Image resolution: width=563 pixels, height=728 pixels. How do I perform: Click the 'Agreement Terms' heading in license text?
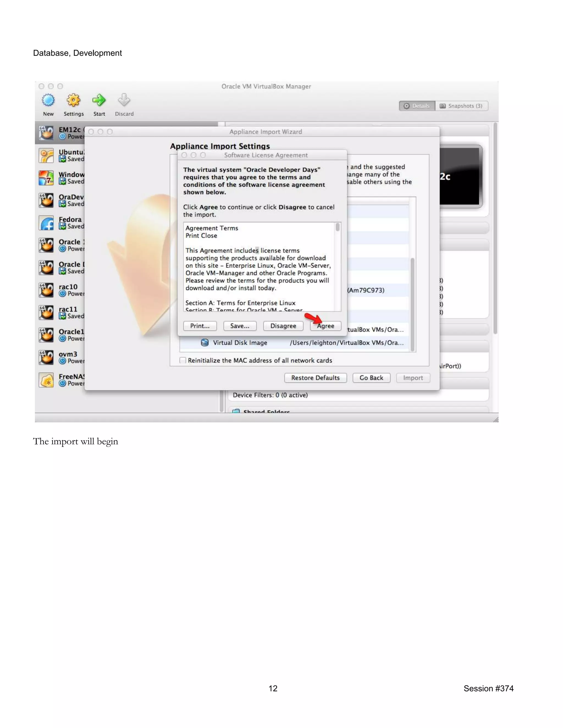[x=212, y=228]
